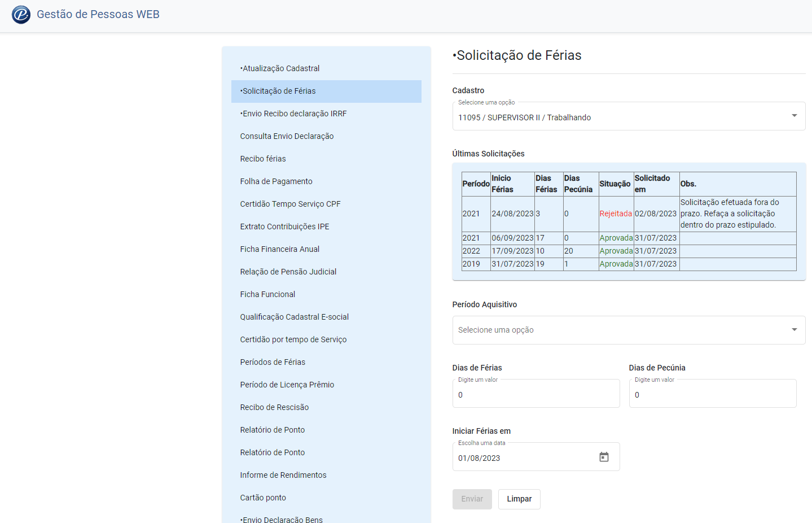
Task: Click the Iniciar Férias em date field
Action: 536,457
